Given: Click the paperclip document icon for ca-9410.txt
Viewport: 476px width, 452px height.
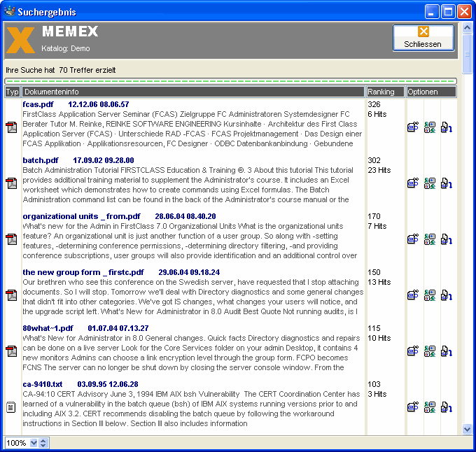Looking at the screenshot, I should 413,407.
